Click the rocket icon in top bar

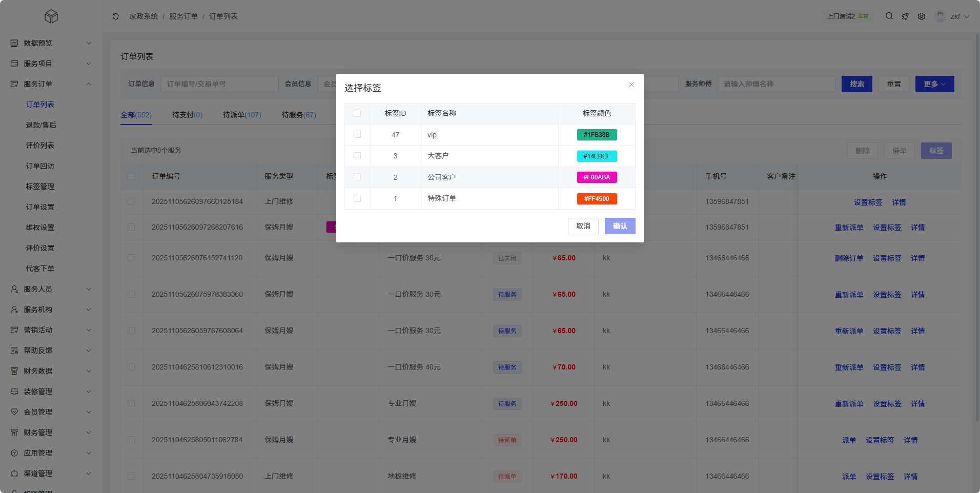point(905,16)
